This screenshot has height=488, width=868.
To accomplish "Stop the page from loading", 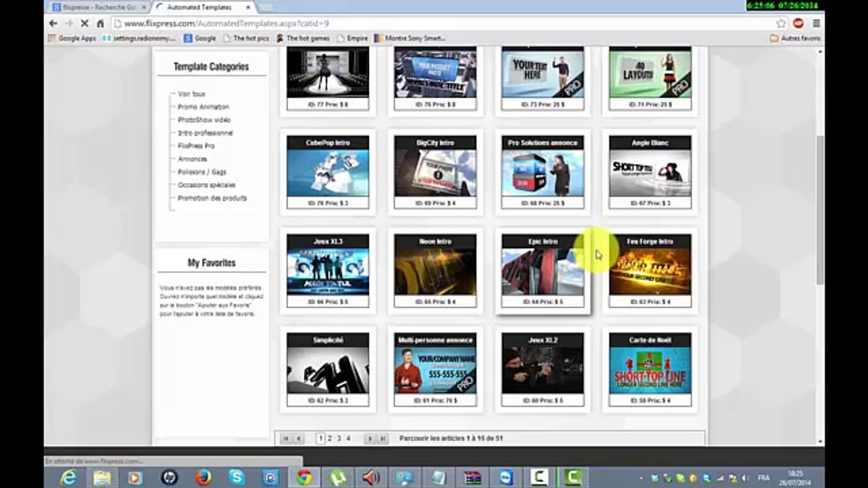I will click(x=84, y=23).
